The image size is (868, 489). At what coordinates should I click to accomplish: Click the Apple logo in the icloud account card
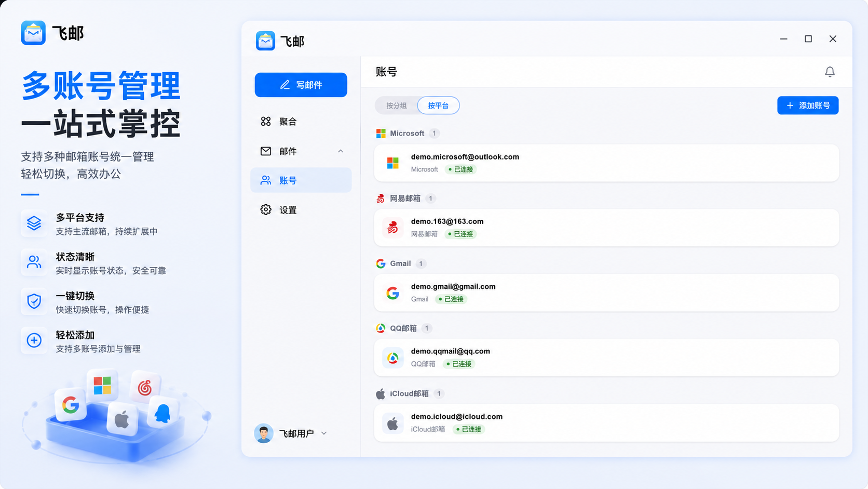pos(393,424)
